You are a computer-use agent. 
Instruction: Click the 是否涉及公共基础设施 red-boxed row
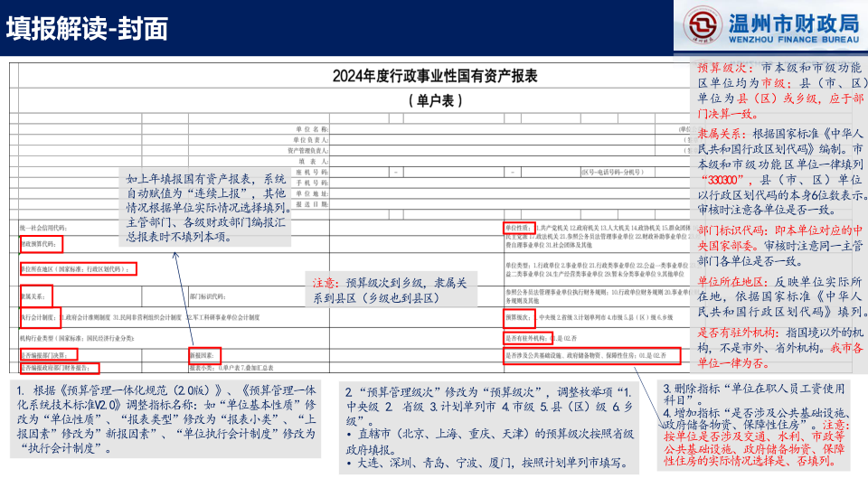pos(591,356)
